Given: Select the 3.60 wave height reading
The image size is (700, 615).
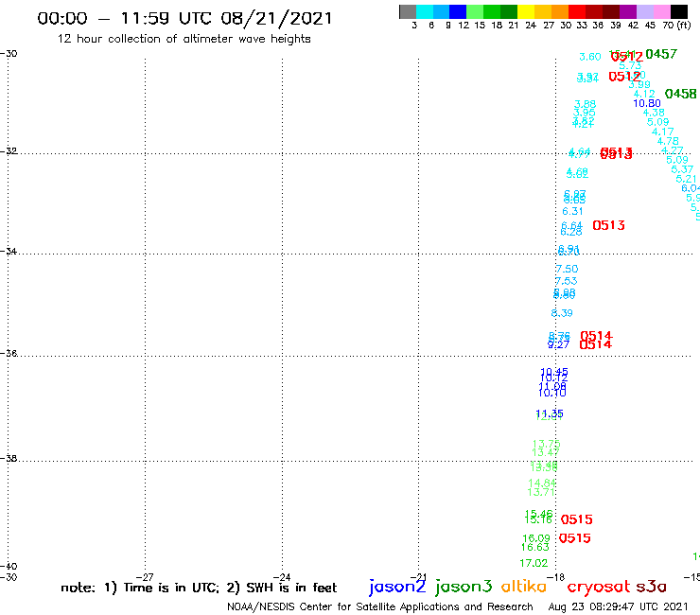Looking at the screenshot, I should click(x=589, y=57).
